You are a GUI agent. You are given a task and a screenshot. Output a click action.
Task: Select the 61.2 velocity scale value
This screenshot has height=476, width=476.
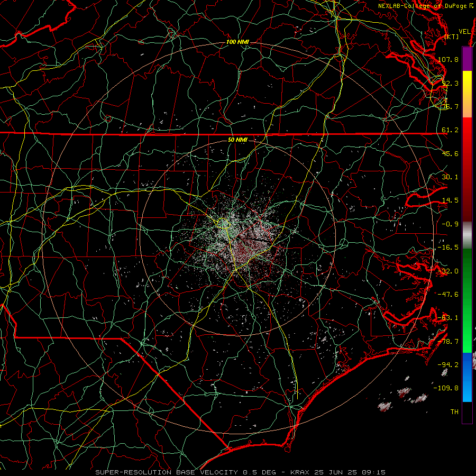point(450,130)
